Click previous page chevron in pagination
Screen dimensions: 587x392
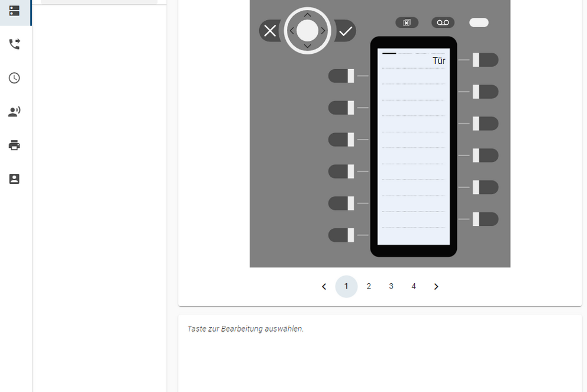[x=324, y=286]
